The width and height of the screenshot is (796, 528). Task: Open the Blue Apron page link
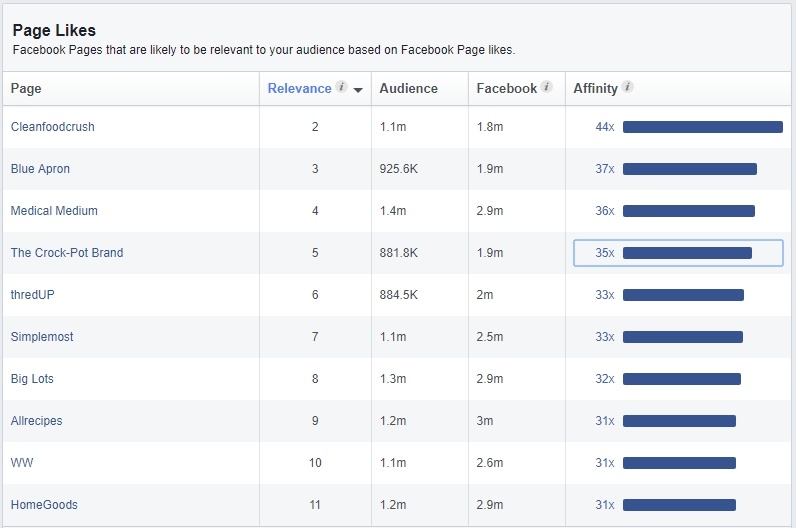(x=40, y=169)
